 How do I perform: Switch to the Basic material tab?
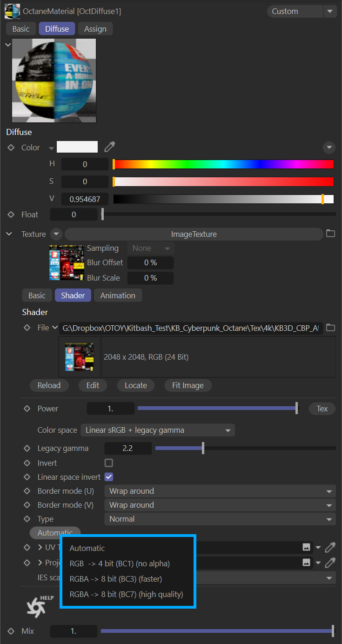(x=21, y=29)
